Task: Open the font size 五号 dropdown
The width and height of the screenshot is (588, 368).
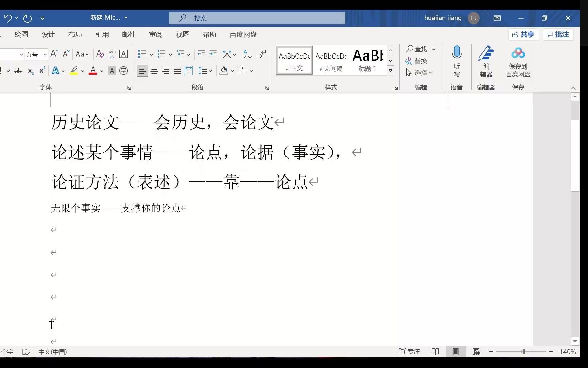Action: click(x=45, y=54)
